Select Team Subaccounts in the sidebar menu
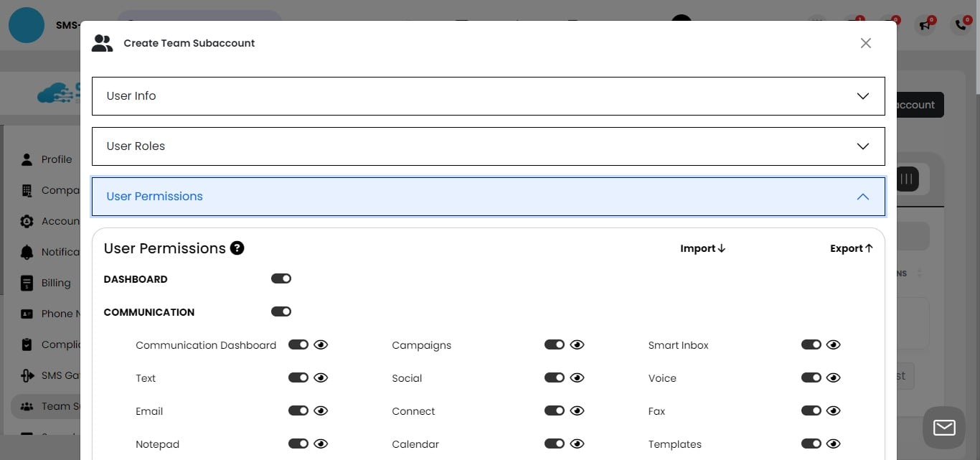 [x=27, y=406]
